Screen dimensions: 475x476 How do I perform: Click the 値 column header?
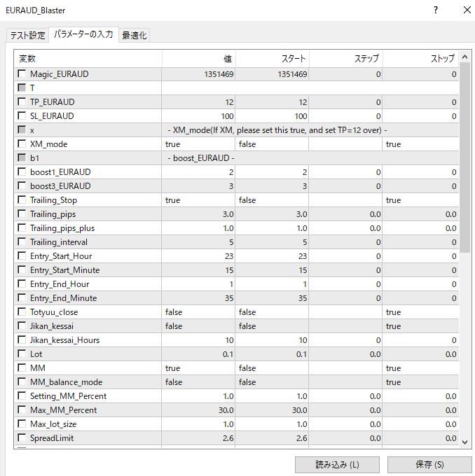198,58
